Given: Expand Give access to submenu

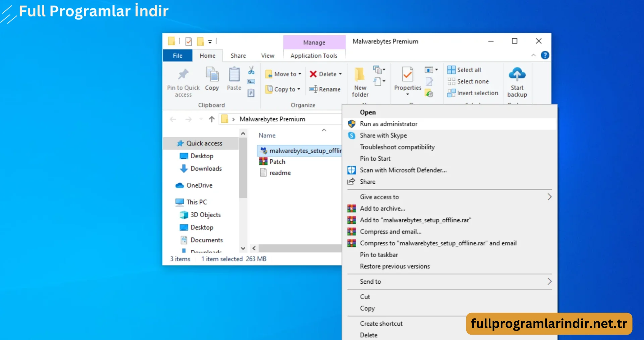Looking at the screenshot, I should pos(549,197).
